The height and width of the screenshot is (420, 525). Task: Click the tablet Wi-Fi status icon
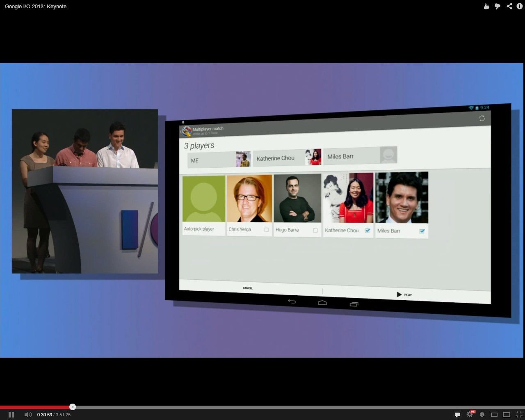[x=471, y=108]
